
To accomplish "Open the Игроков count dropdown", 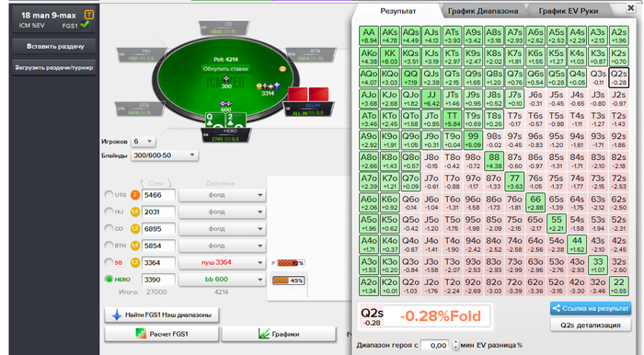I will click(143, 142).
